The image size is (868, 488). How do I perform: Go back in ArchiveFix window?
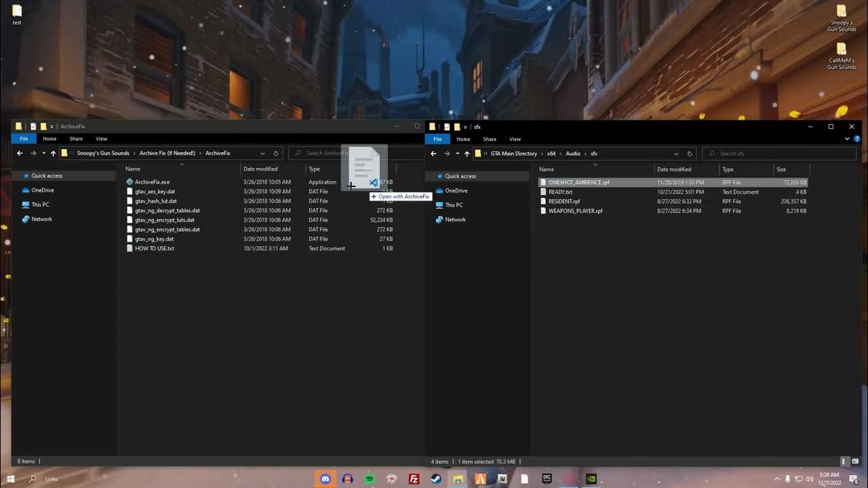tap(20, 153)
